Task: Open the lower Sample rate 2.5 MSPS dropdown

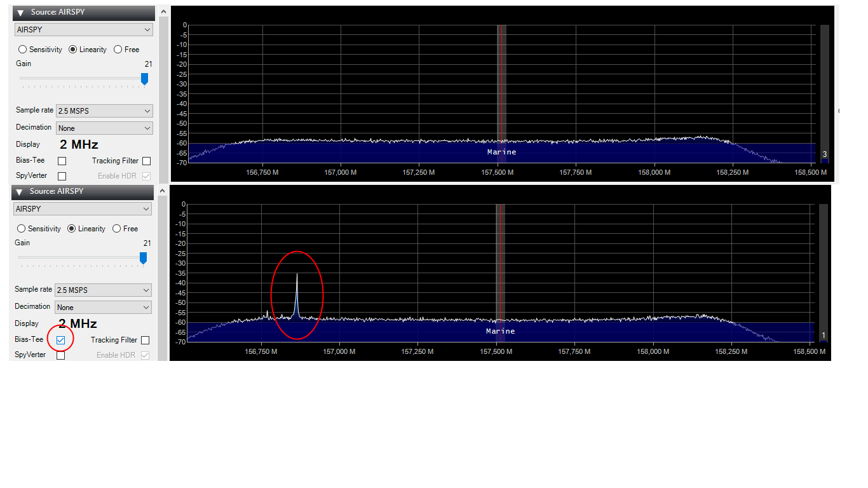Action: coord(103,290)
